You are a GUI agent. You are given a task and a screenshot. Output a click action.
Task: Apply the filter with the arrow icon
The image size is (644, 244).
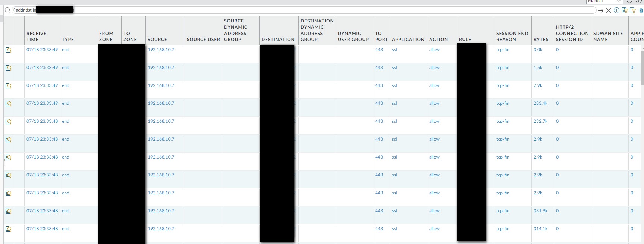coord(600,10)
